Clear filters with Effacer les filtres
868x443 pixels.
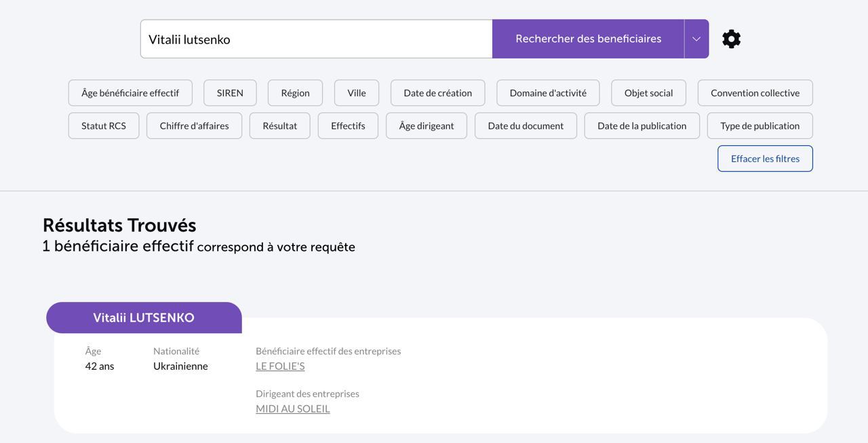click(765, 159)
